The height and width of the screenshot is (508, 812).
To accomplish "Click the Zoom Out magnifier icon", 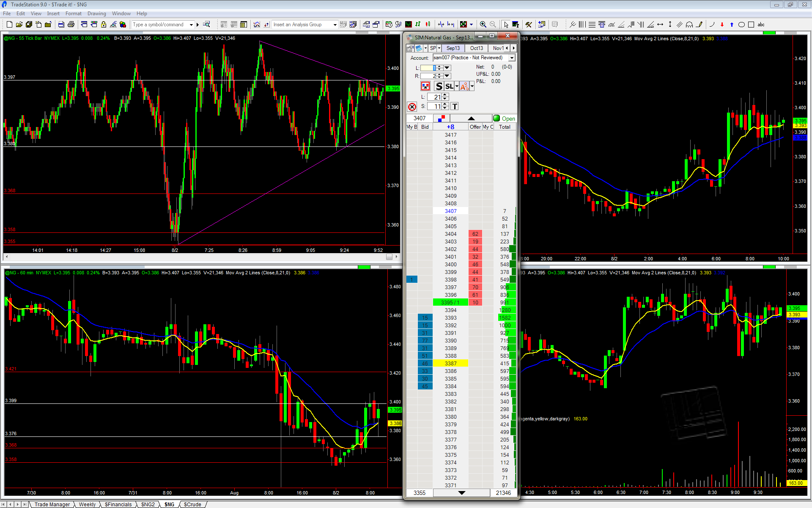I will click(493, 25).
